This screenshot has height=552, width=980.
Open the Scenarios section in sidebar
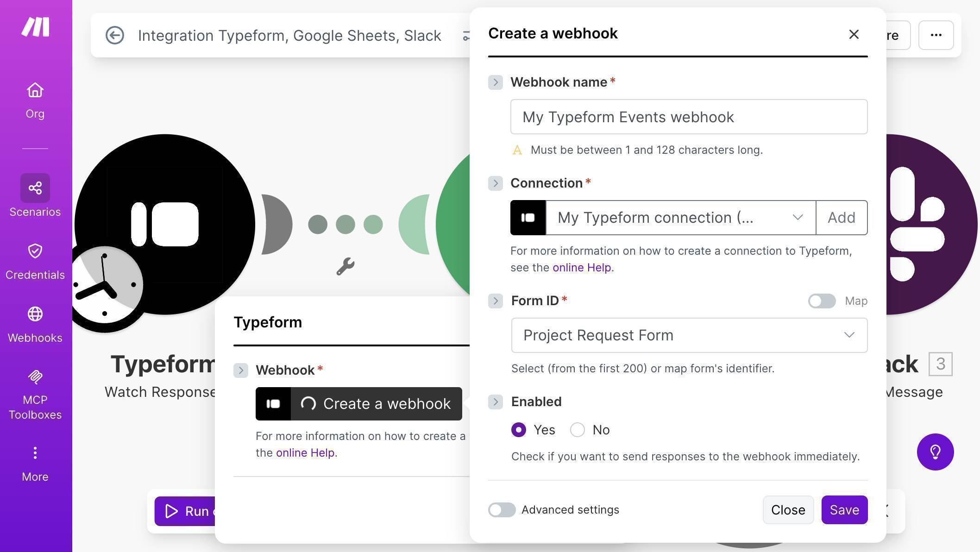coord(35,196)
